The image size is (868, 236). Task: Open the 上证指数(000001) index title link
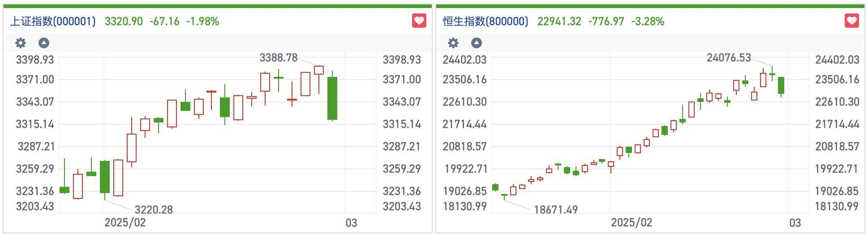click(x=53, y=21)
